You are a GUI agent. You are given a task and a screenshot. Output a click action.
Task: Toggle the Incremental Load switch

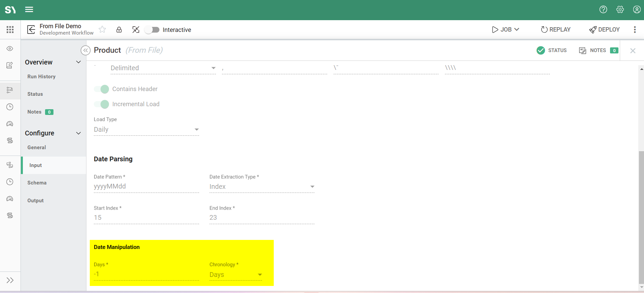(x=102, y=104)
